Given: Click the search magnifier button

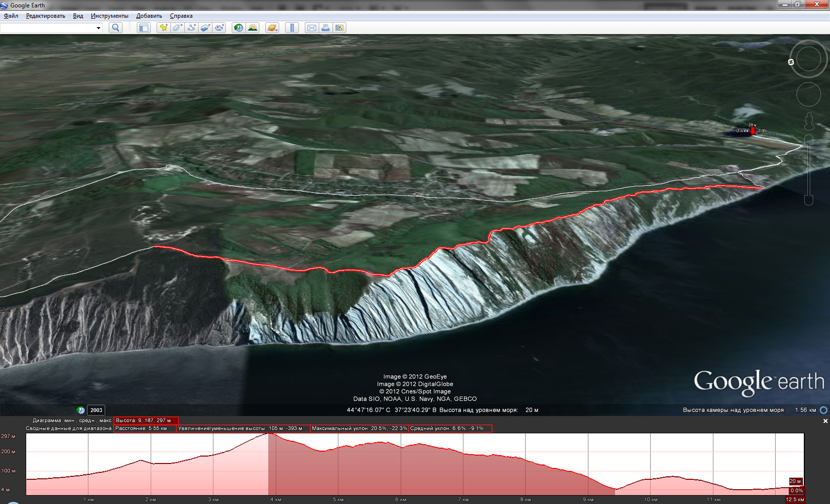Looking at the screenshot, I should point(116,28).
